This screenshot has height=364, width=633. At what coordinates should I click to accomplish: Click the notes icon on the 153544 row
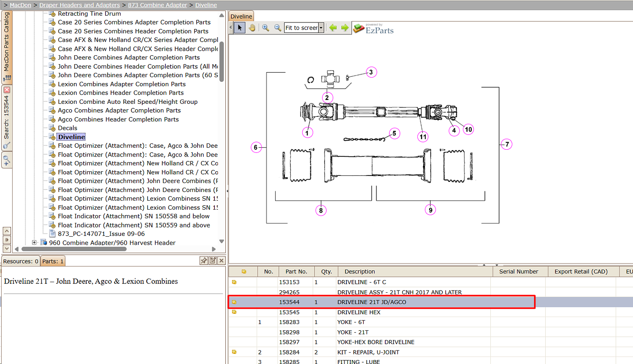coord(234,302)
